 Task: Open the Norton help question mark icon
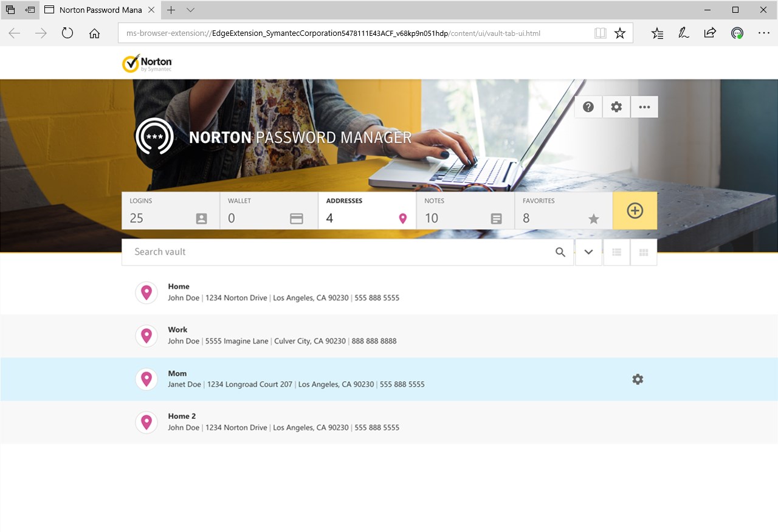click(588, 107)
